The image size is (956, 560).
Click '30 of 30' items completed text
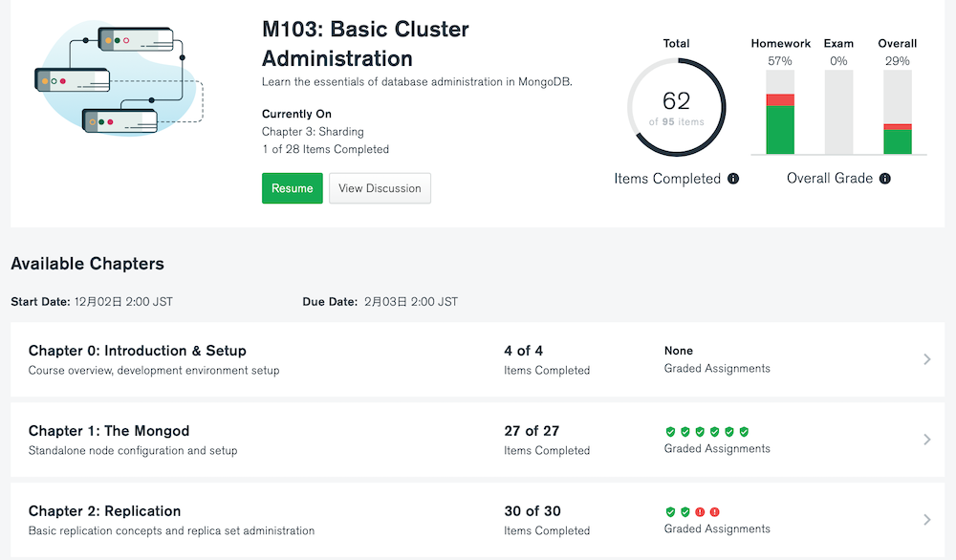coord(532,510)
